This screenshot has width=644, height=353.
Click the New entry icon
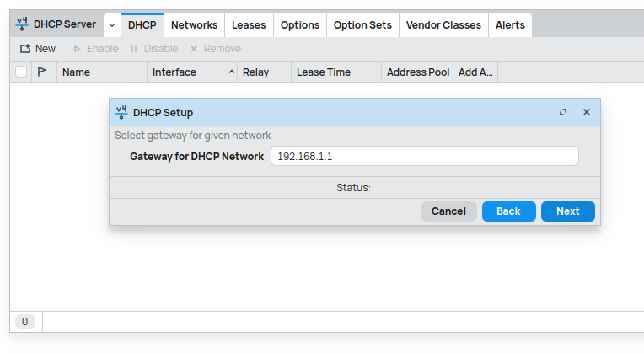(x=25, y=49)
